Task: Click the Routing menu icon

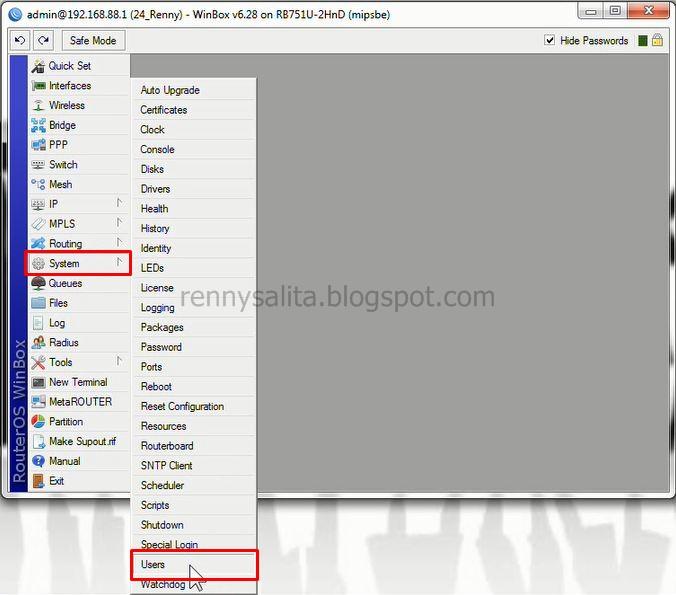Action: [x=38, y=244]
